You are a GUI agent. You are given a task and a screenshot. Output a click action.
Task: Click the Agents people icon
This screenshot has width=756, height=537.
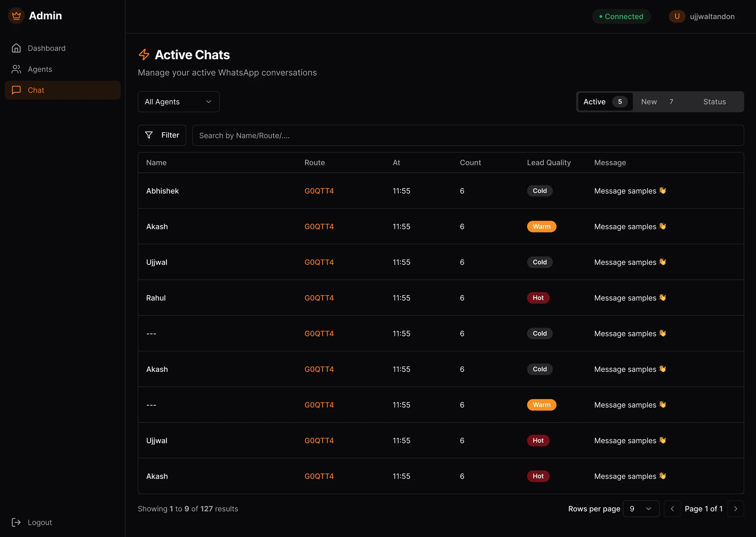click(16, 69)
